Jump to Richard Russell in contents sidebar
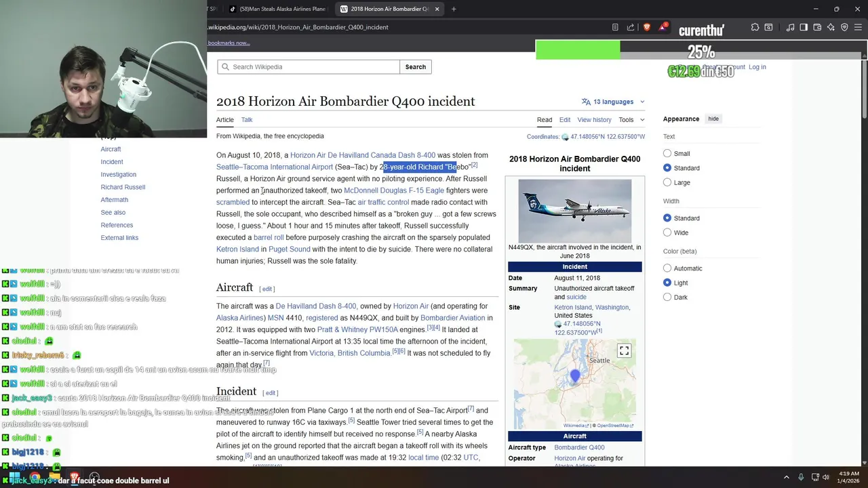This screenshot has width=868, height=488. point(123,187)
